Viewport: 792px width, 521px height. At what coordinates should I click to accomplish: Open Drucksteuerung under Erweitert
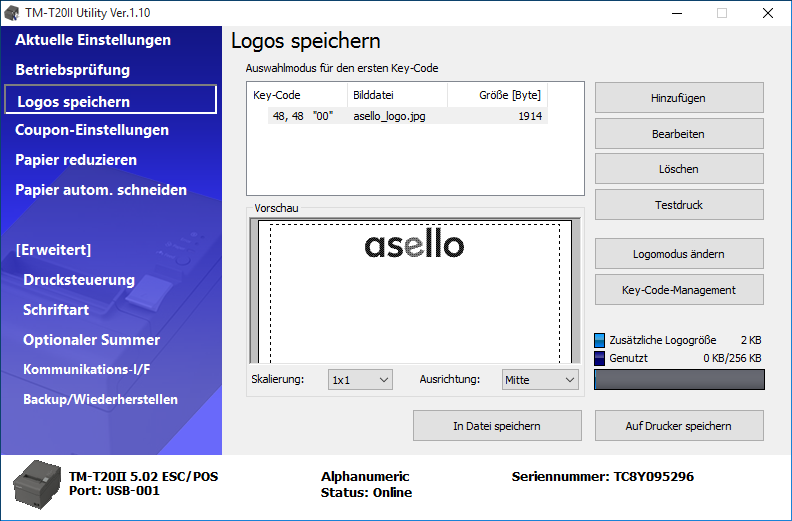pyautogui.click(x=79, y=280)
